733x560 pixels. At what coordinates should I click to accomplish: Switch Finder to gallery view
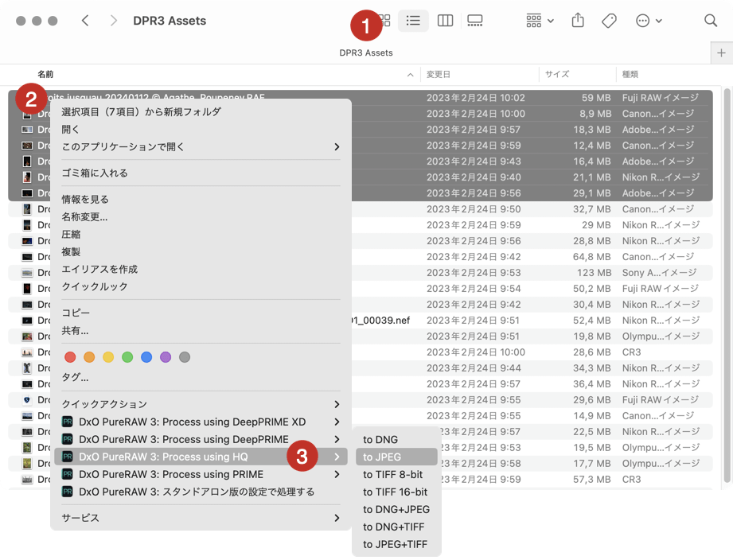coord(475,21)
